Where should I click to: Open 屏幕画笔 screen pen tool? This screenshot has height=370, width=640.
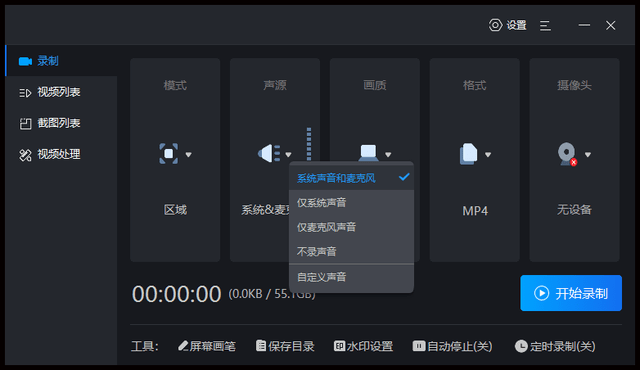pyautogui.click(x=207, y=346)
